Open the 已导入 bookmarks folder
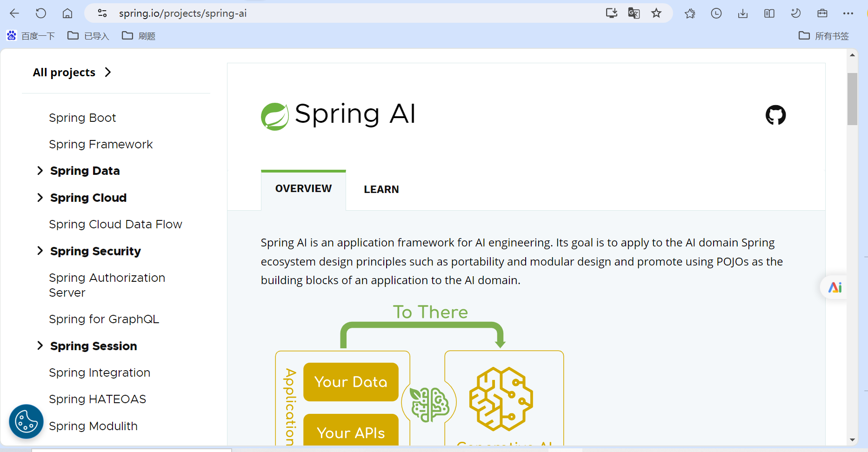The image size is (868, 452). pos(88,36)
